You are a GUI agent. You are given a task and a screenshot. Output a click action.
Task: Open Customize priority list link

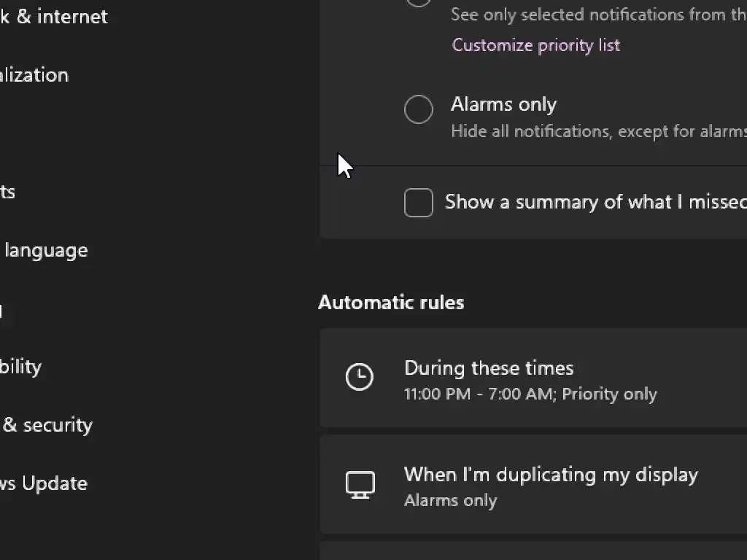click(x=535, y=45)
